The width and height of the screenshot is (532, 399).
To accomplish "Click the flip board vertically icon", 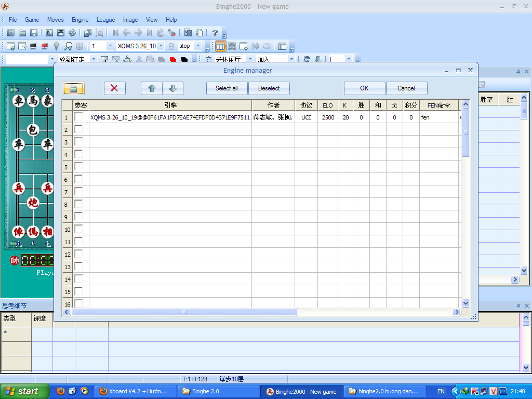I will point(61,33).
